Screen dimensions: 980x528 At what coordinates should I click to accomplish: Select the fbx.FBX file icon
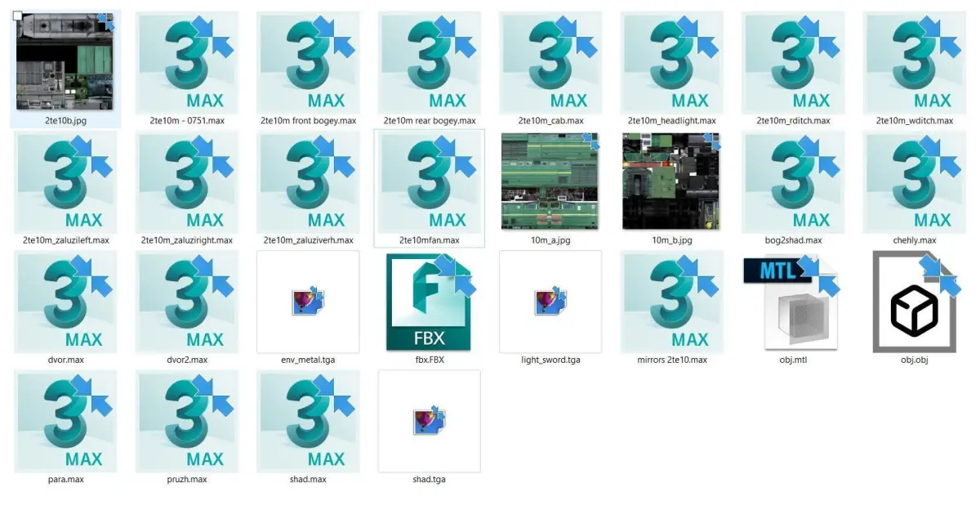click(x=430, y=302)
